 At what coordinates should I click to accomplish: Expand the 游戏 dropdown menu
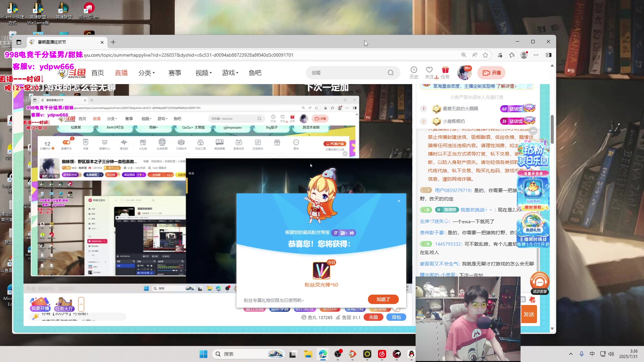click(230, 73)
